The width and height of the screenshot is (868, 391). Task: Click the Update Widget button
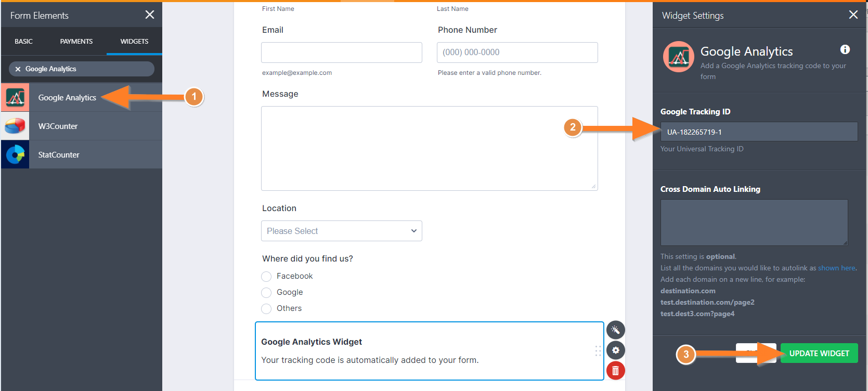819,354
